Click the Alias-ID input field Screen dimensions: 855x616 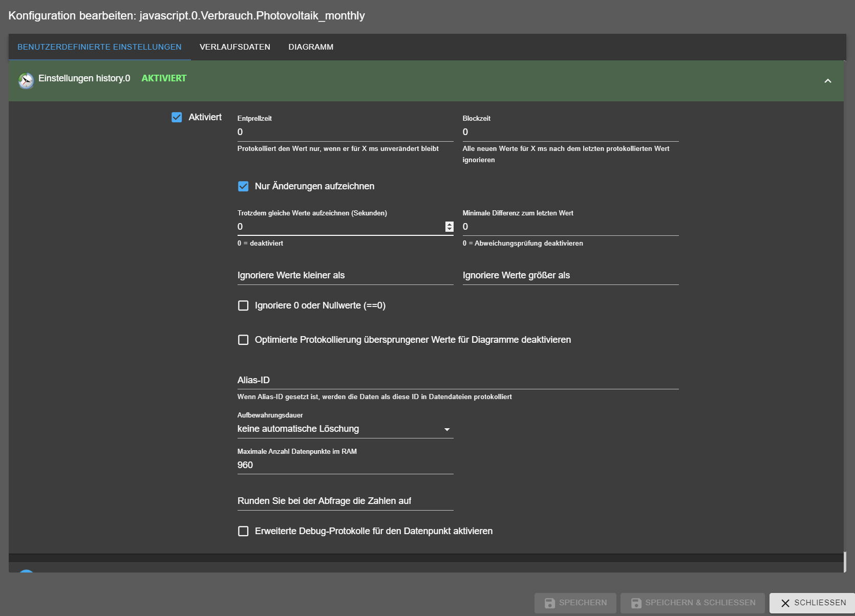point(458,380)
